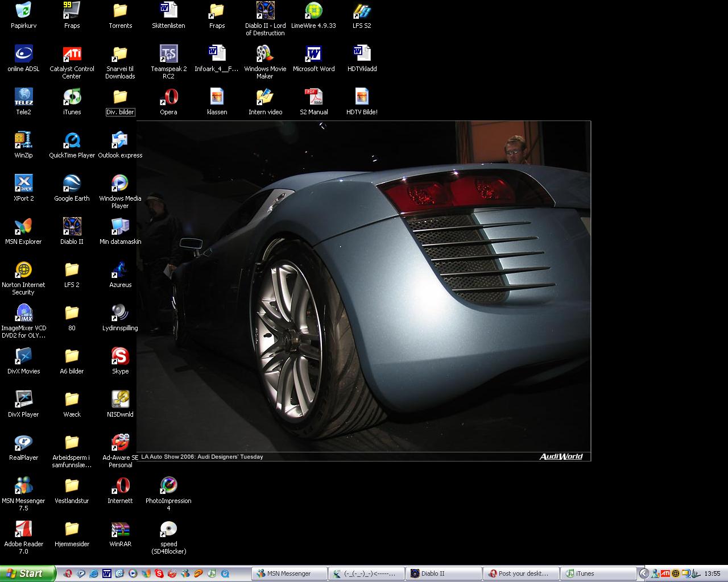The width and height of the screenshot is (728, 582).
Task: Select the WinRAR desktop icon
Action: pos(120,529)
